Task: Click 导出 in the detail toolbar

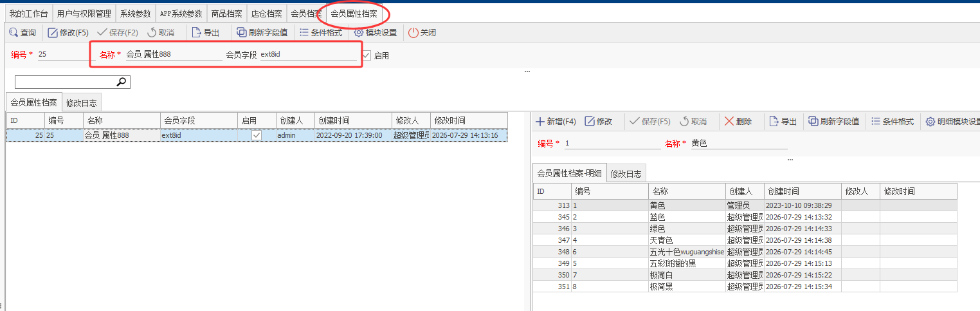Action: [x=783, y=121]
